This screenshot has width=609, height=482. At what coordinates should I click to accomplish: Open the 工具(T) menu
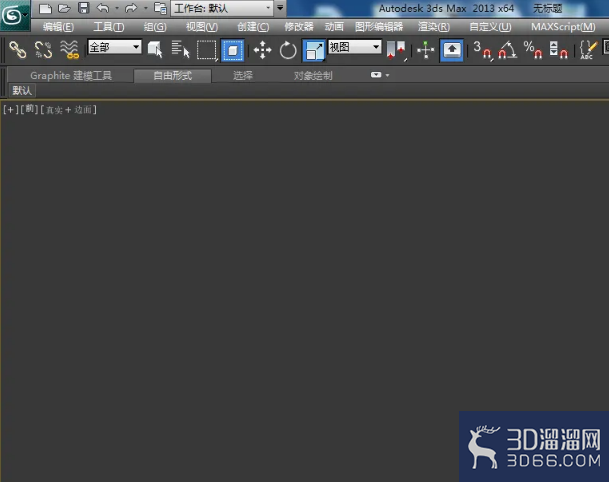[109, 27]
